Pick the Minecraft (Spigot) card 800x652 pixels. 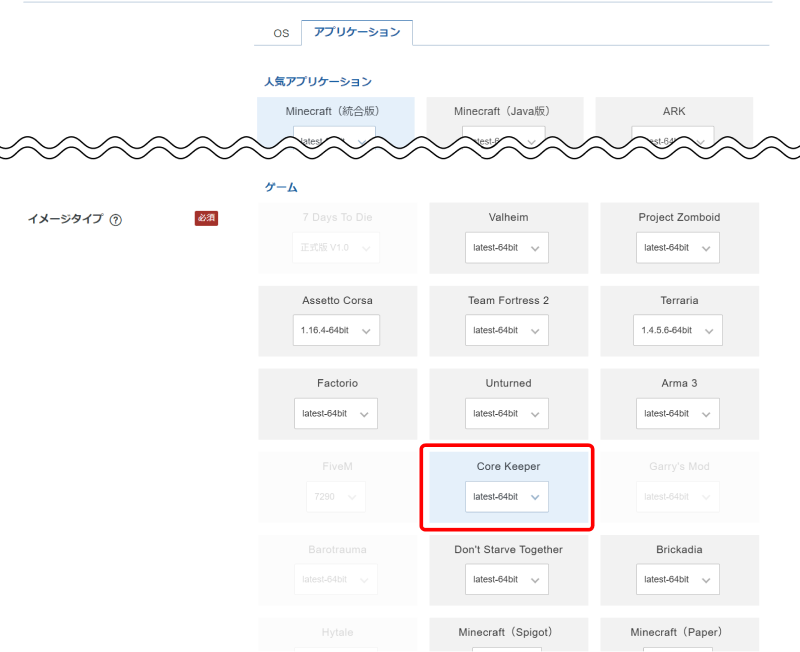coord(506,632)
